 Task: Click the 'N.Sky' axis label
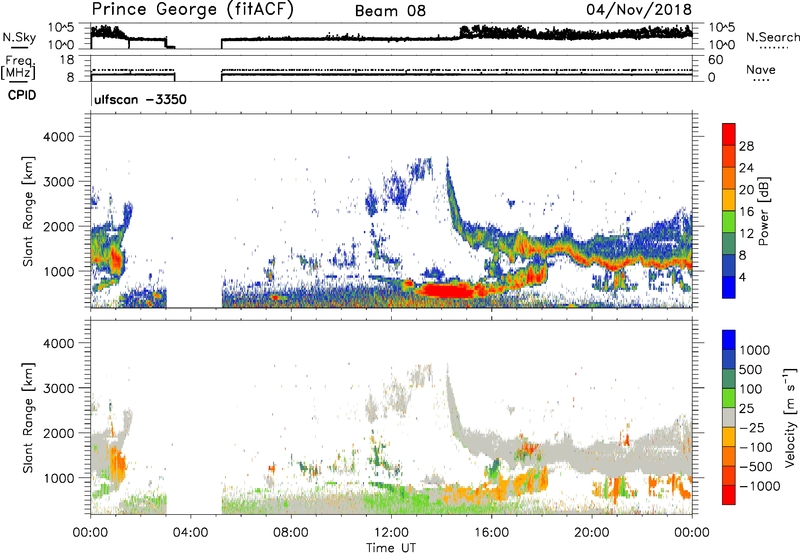coord(19,37)
